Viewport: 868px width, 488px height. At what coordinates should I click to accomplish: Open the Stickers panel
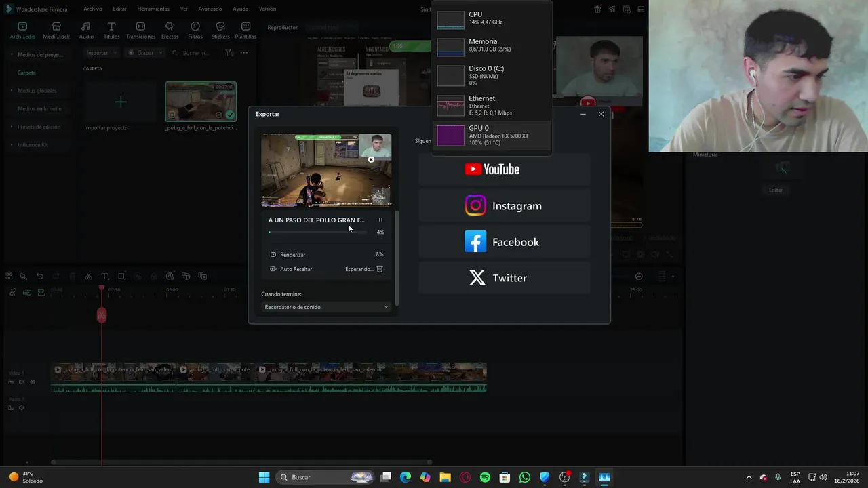pyautogui.click(x=220, y=30)
